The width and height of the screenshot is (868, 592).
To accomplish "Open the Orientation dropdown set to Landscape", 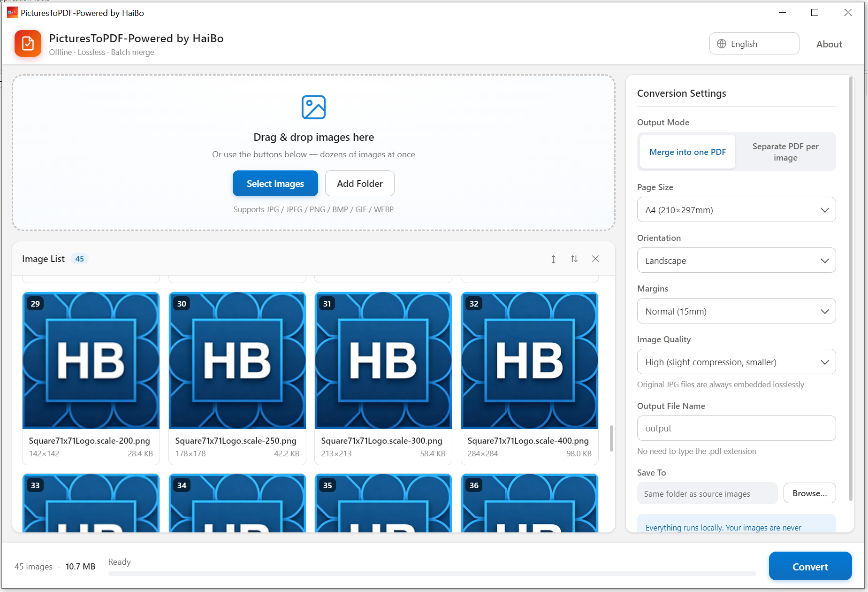I will click(x=736, y=261).
